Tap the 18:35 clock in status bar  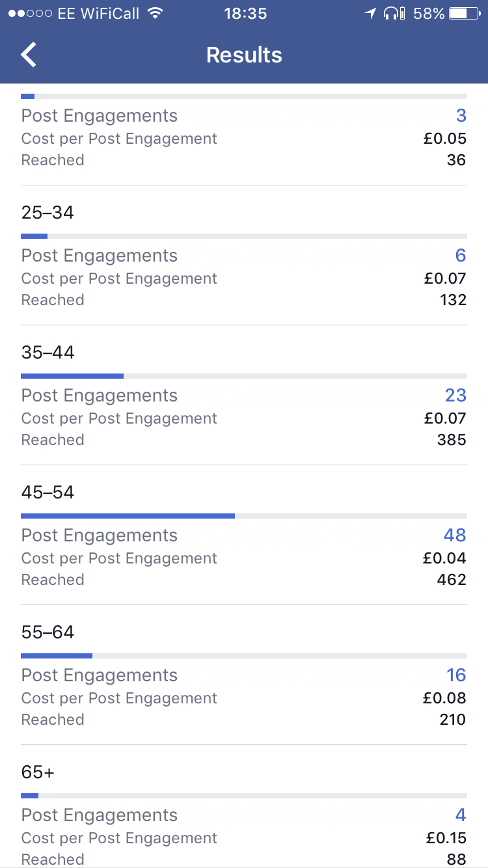[x=245, y=13]
